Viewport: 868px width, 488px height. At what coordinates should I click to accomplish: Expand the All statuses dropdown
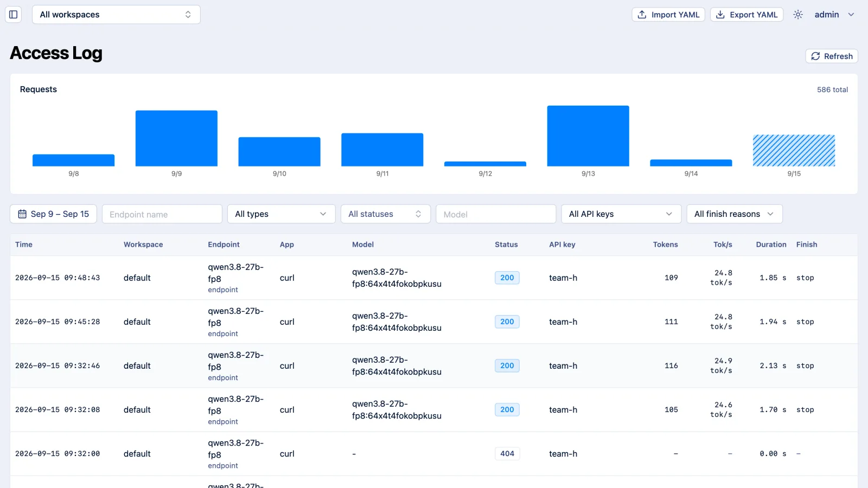coord(385,214)
